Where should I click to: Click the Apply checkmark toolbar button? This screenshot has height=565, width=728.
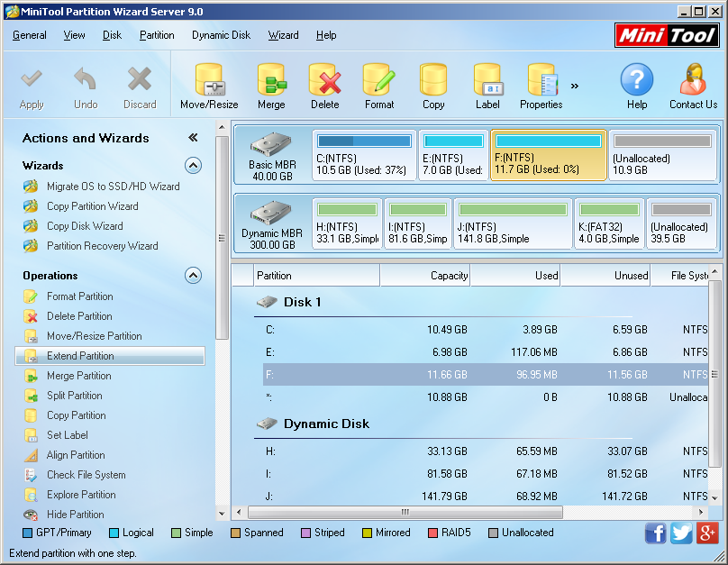coord(32,88)
